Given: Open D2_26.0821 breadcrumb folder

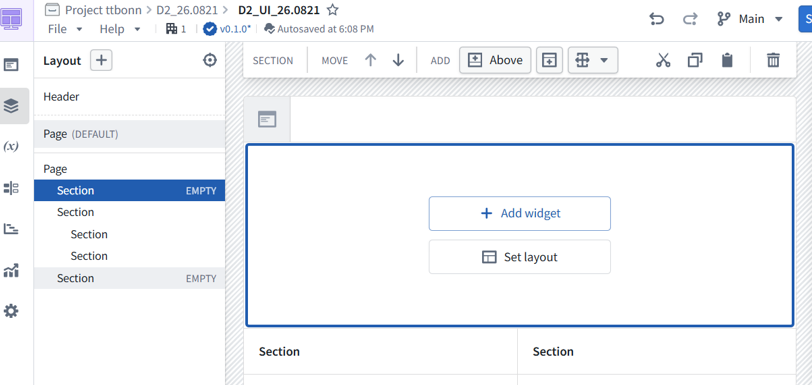Looking at the screenshot, I should [187, 9].
